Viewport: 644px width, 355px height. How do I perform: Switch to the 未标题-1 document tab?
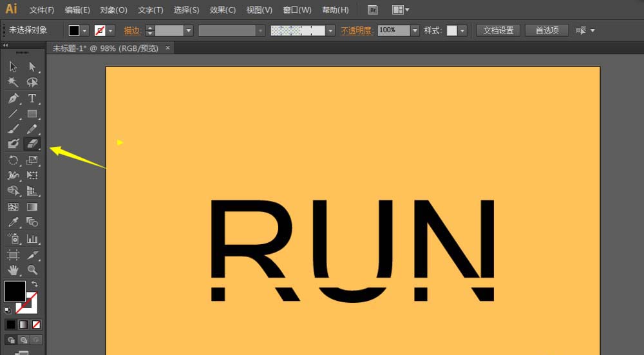[105, 48]
